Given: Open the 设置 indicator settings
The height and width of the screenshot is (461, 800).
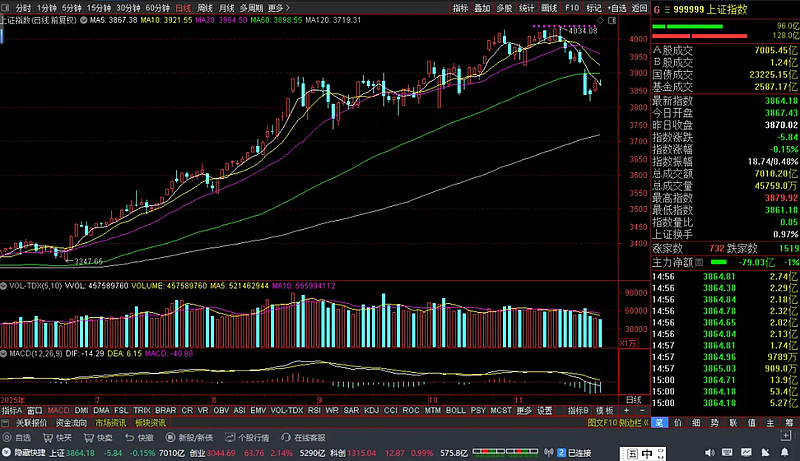Looking at the screenshot, I should [x=545, y=410].
